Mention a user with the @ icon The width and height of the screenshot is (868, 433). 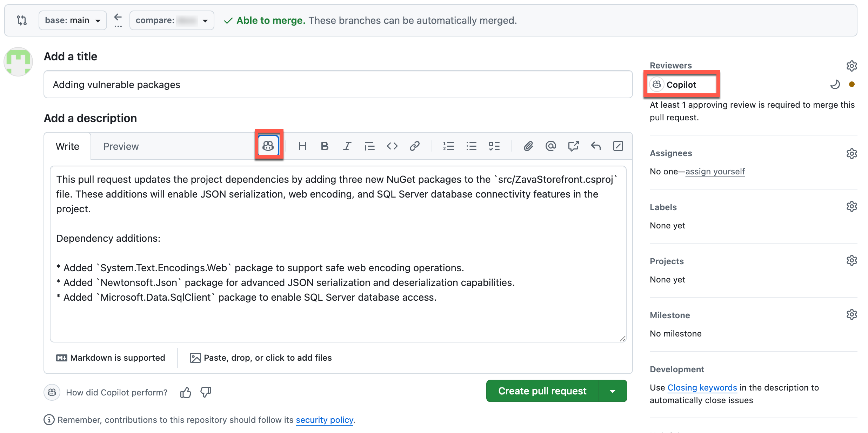pos(550,146)
